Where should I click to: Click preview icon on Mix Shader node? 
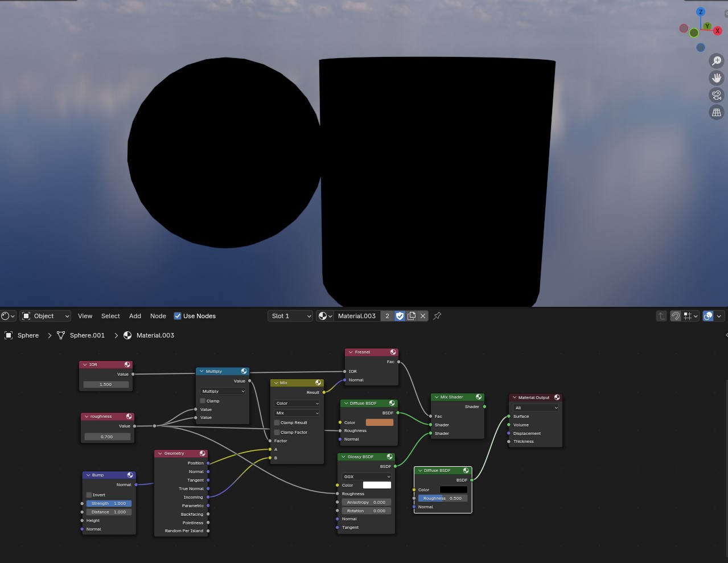tap(479, 397)
